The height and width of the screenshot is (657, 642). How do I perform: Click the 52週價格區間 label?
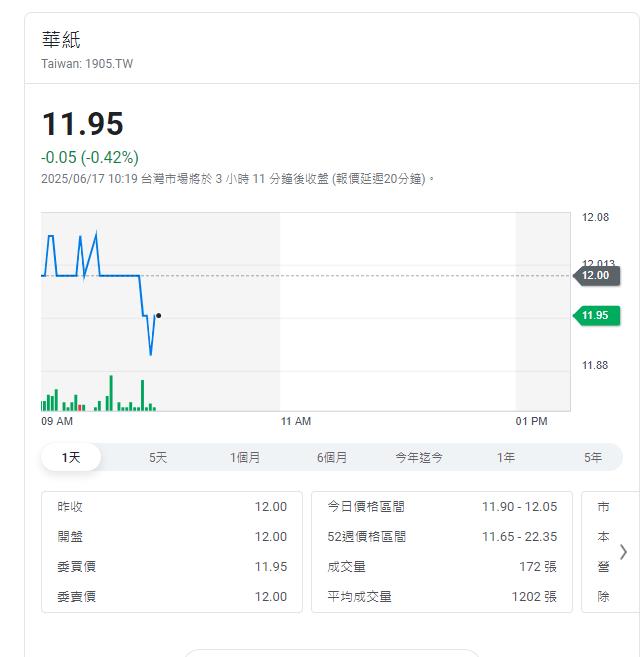(x=367, y=537)
